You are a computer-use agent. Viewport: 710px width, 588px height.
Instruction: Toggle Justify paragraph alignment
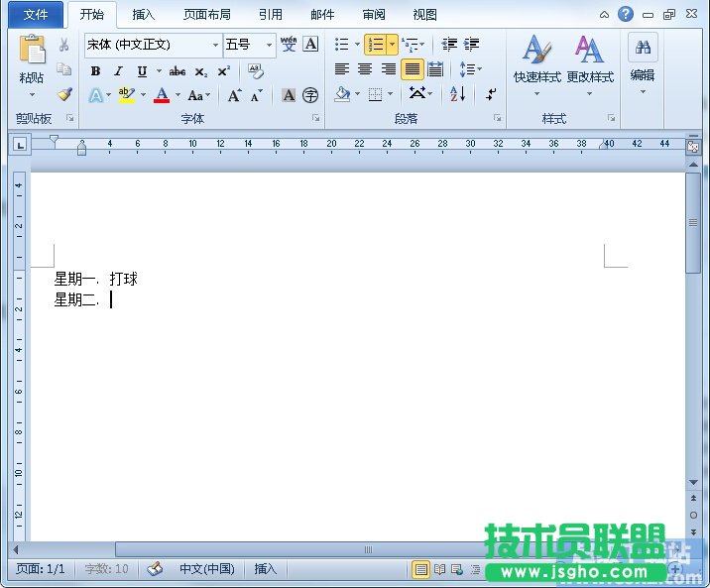point(412,69)
